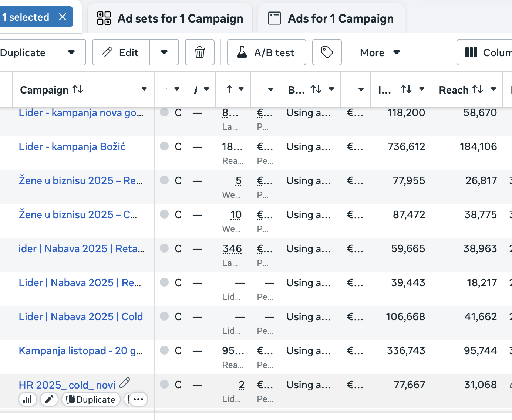Sort by the Reach column arrows icon

click(478, 89)
